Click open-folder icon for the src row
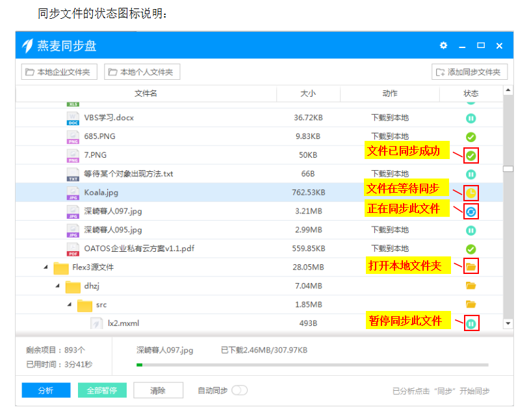Screen dimensions: 529x420 [471, 304]
